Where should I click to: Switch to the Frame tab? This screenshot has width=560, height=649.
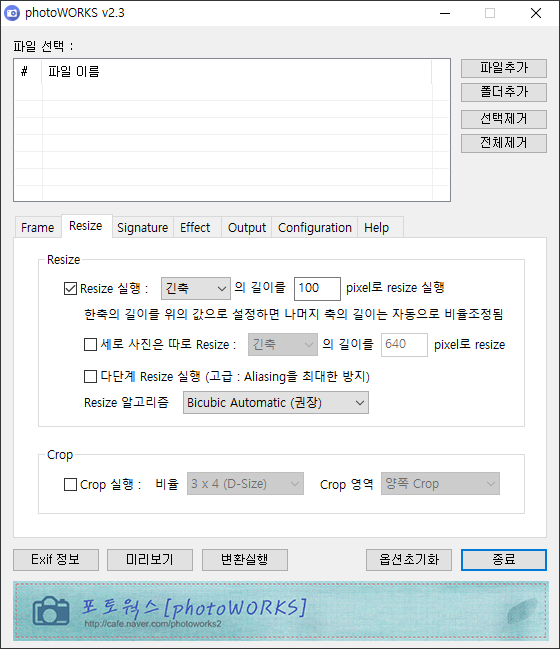[38, 227]
